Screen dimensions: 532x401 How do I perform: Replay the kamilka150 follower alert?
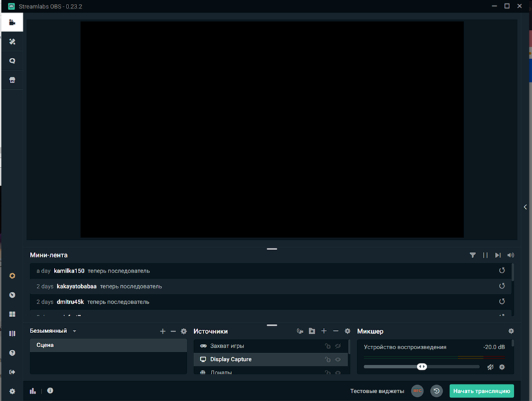(x=502, y=271)
